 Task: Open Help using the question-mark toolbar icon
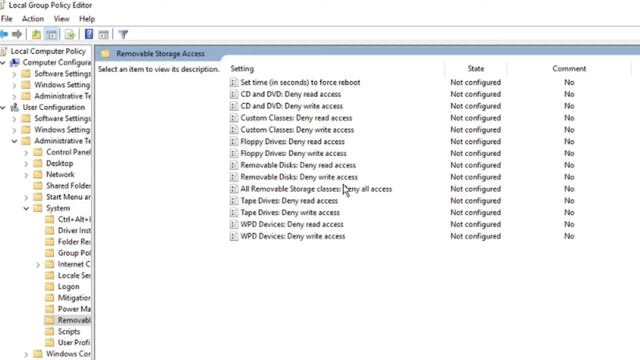point(89,34)
